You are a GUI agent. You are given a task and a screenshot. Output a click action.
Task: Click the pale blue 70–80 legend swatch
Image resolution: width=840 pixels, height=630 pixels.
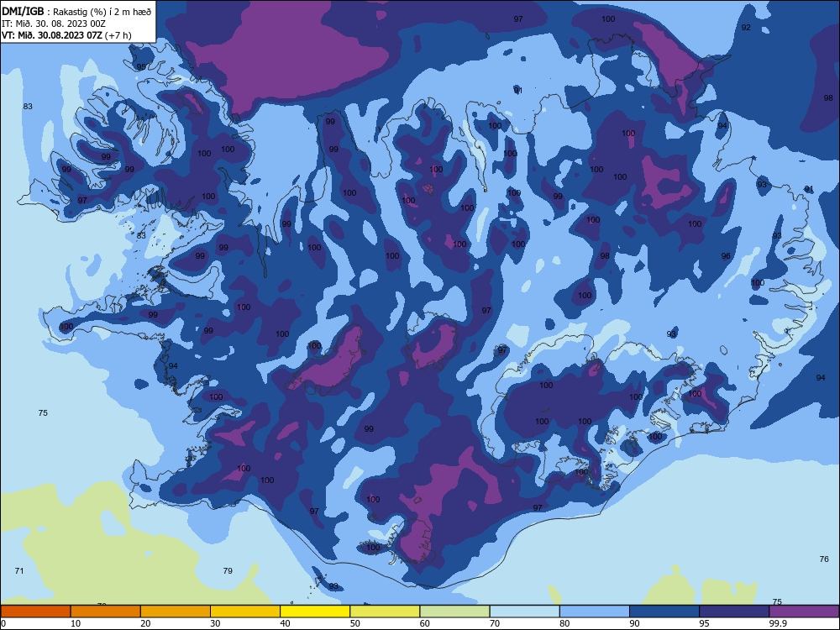pos(524,612)
